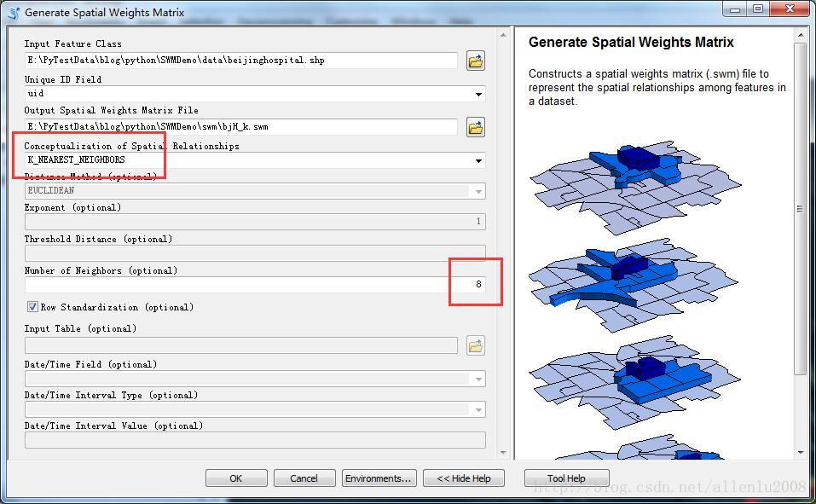This screenshot has height=504, width=816.
Task: Open the Input Table browse folder icon
Action: pos(475,345)
